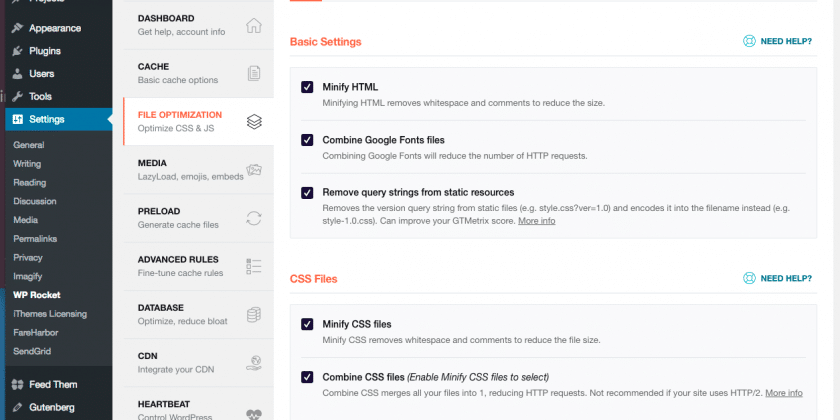Click the Settings sliders icon
This screenshot has width=840, height=420.
point(18,119)
